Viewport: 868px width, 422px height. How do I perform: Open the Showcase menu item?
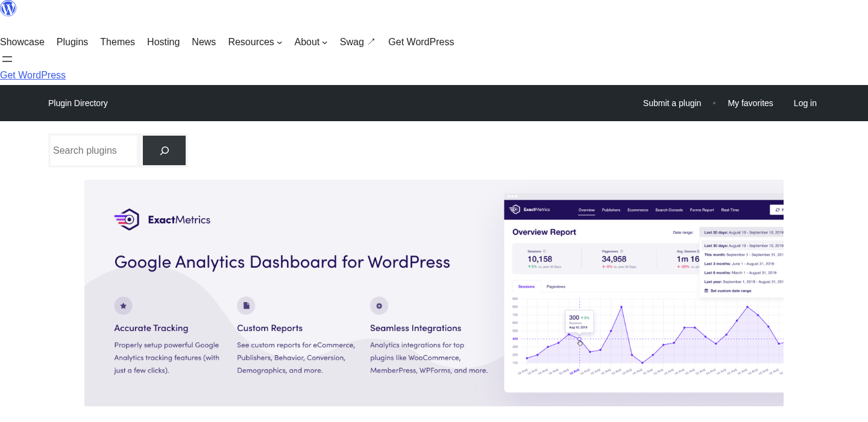point(22,42)
